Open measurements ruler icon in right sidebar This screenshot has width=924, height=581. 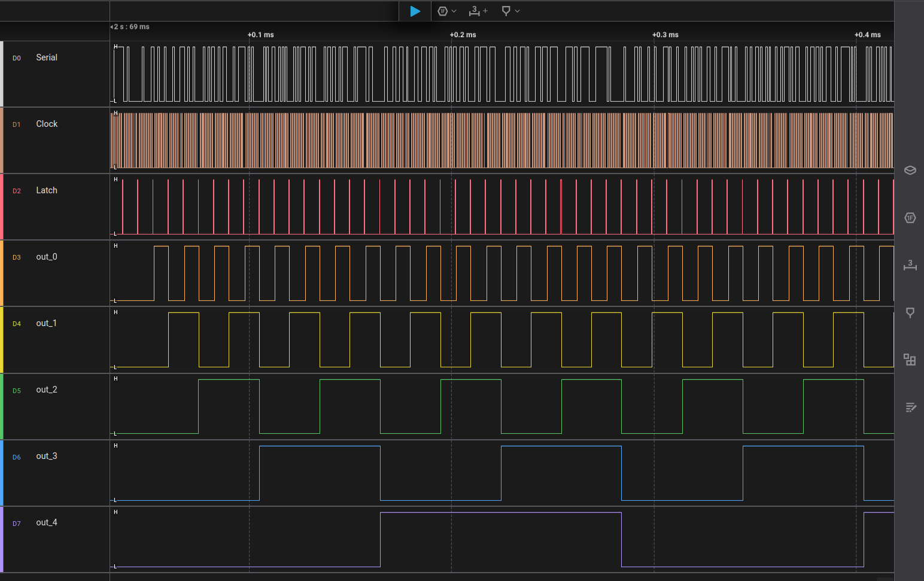tap(910, 265)
